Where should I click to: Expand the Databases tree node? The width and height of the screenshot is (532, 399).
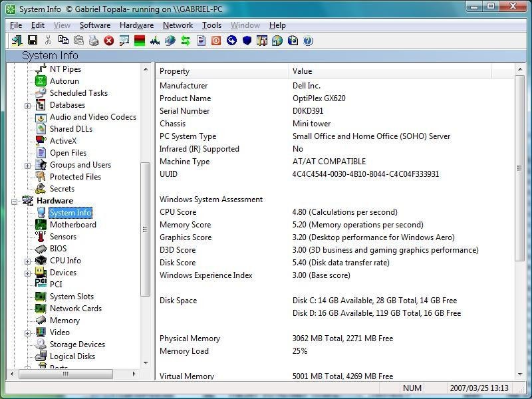click(x=28, y=105)
